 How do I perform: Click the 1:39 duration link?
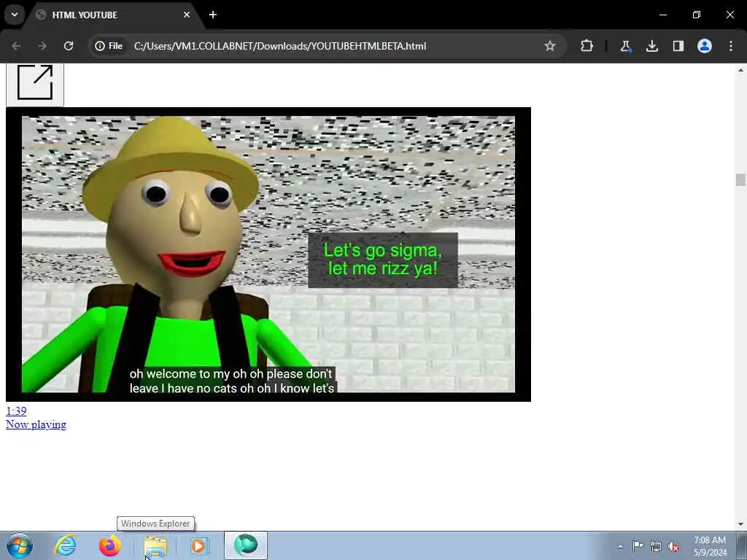point(16,411)
